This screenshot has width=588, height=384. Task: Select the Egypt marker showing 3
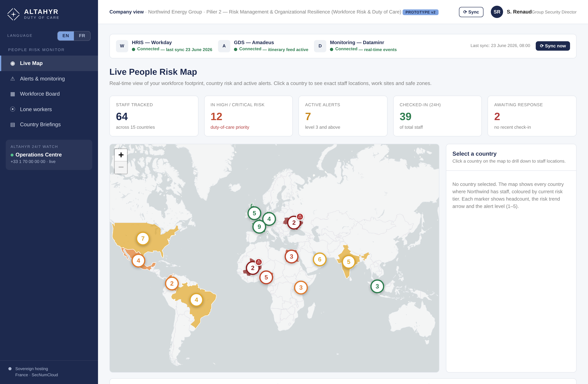292,257
